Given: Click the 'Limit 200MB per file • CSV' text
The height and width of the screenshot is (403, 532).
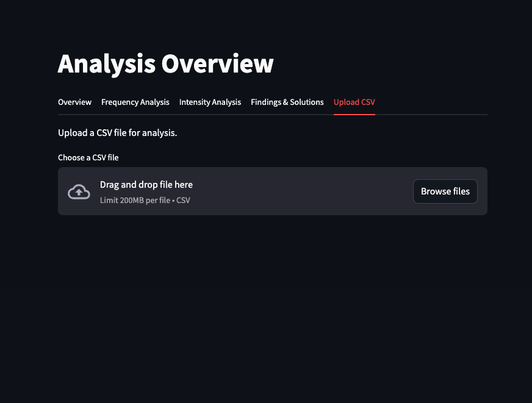Looking at the screenshot, I should 145,201.
